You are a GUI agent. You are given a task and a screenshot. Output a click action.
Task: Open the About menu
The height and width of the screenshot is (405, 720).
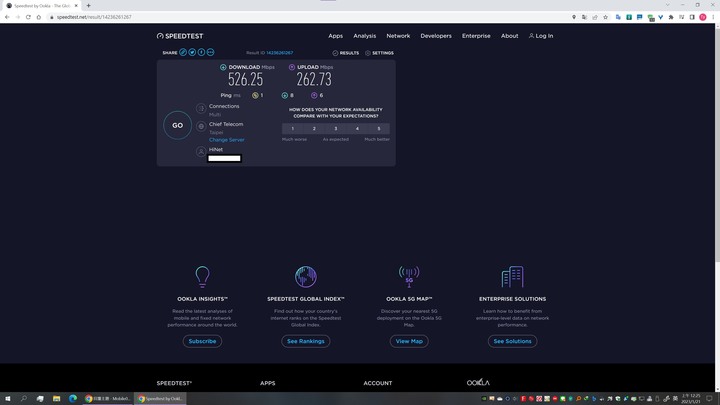(510, 36)
